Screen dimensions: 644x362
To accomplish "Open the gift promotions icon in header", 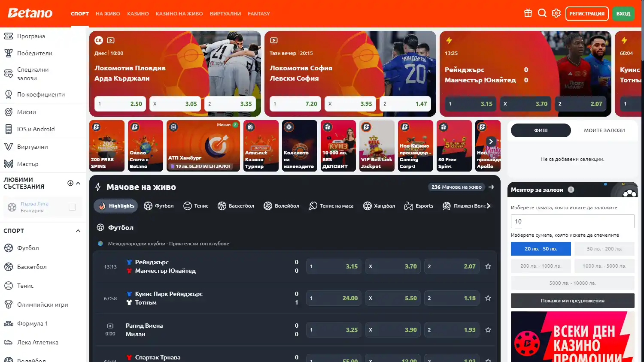I will pyautogui.click(x=528, y=13).
